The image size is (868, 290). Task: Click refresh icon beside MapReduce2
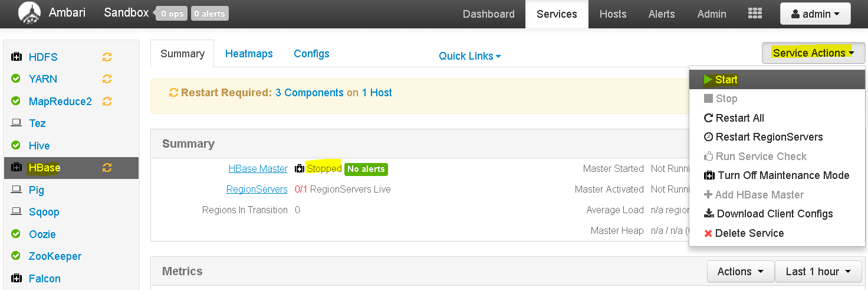click(107, 102)
